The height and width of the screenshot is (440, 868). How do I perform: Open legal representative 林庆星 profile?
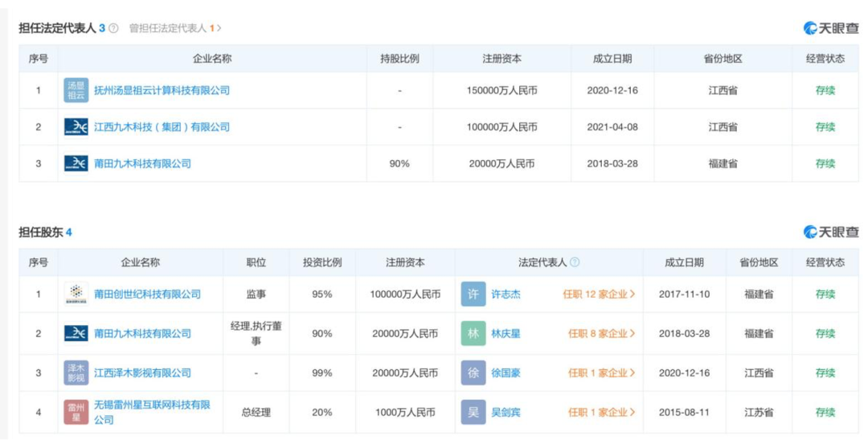pyautogui.click(x=506, y=334)
